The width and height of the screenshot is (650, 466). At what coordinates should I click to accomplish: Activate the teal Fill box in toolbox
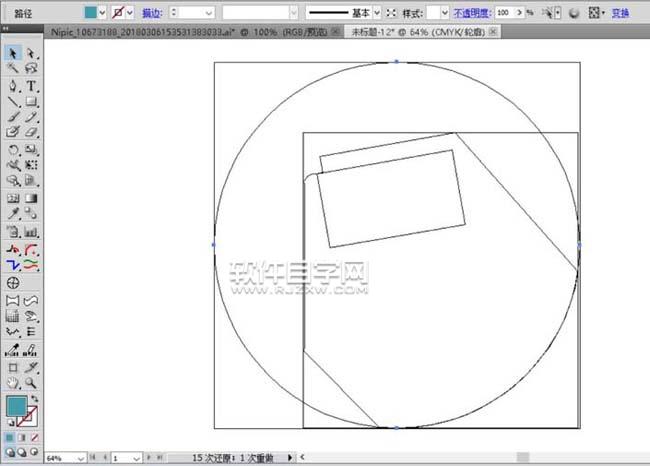[x=17, y=406]
